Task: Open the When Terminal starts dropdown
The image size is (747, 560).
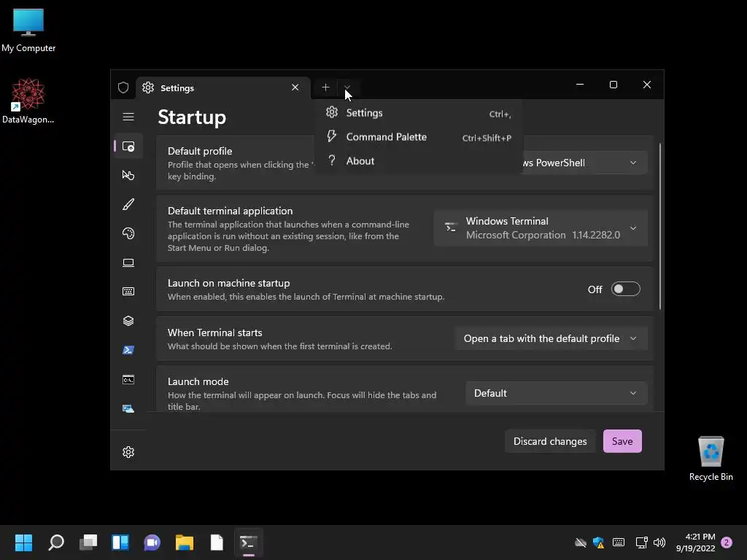Action: pos(551,338)
